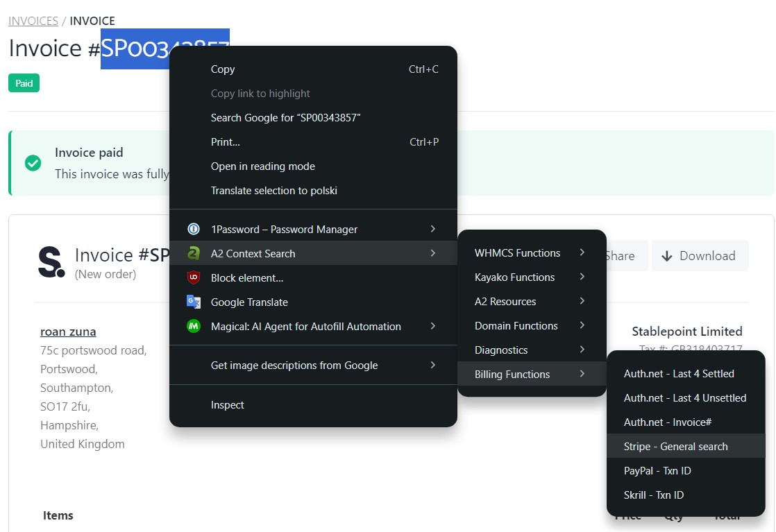Viewport: 776px width, 532px height.
Task: Click the (New order) label
Action: pyautogui.click(x=106, y=274)
